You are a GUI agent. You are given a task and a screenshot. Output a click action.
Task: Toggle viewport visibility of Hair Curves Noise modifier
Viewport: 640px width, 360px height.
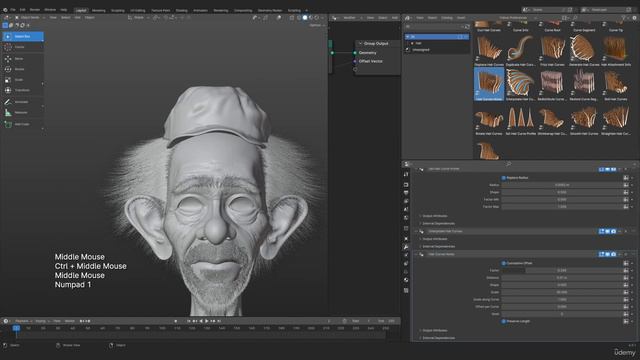(x=607, y=254)
